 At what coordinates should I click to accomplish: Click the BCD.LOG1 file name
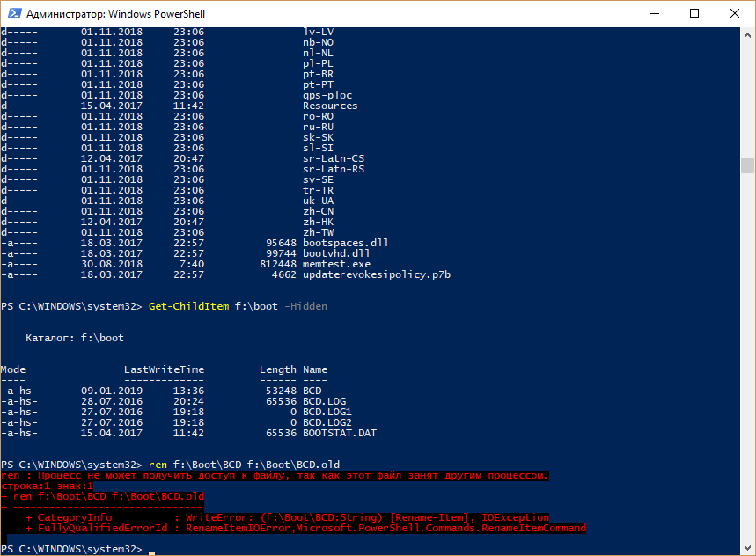[327, 412]
